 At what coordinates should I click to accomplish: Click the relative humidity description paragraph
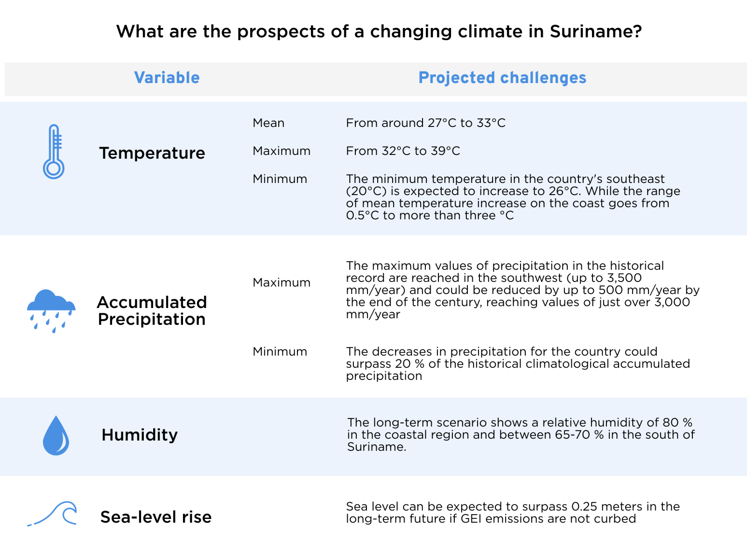point(521,435)
